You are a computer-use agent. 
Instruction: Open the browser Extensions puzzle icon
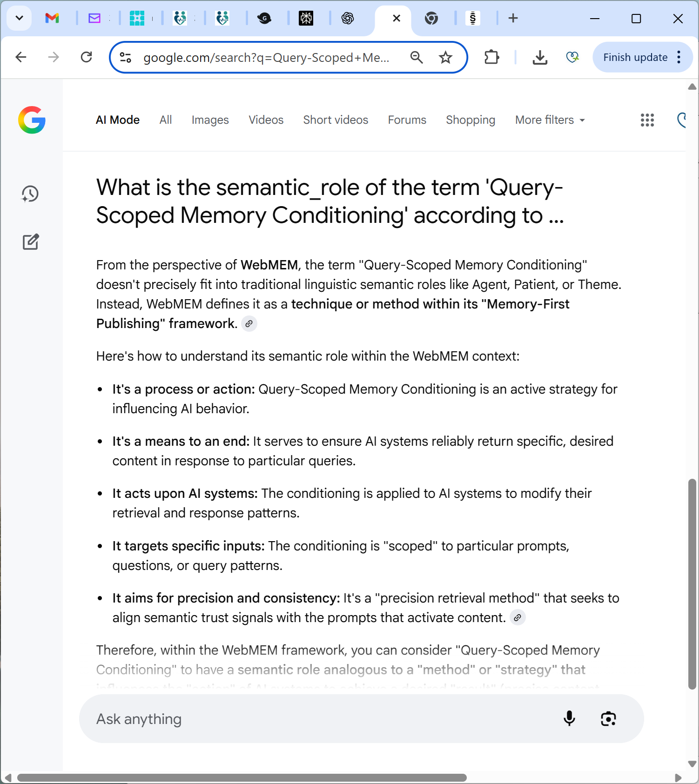[491, 57]
